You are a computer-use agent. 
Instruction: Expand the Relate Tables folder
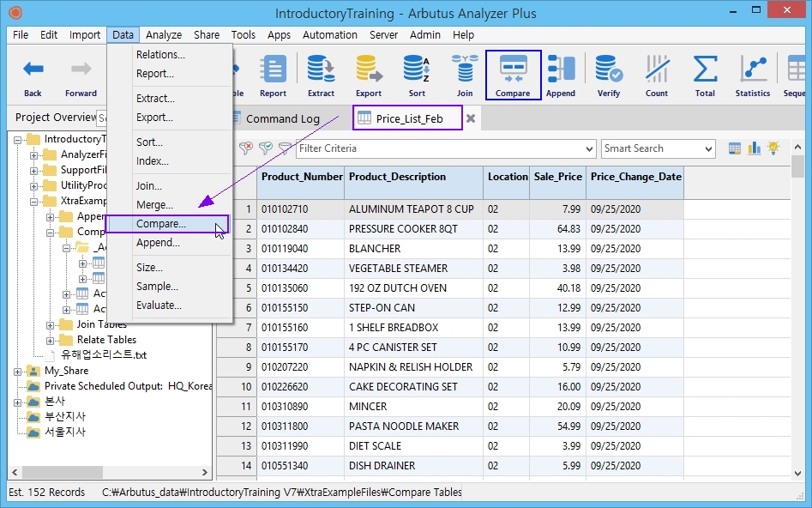click(50, 341)
